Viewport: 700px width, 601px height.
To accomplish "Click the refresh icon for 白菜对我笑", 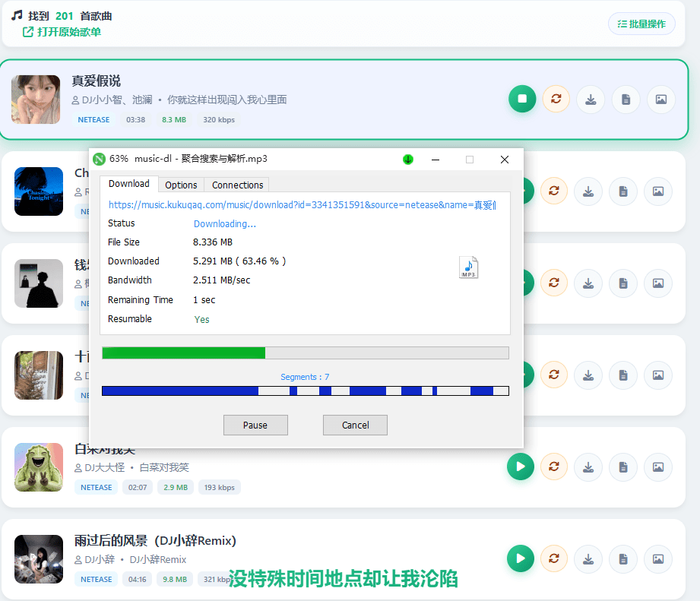I will (554, 467).
